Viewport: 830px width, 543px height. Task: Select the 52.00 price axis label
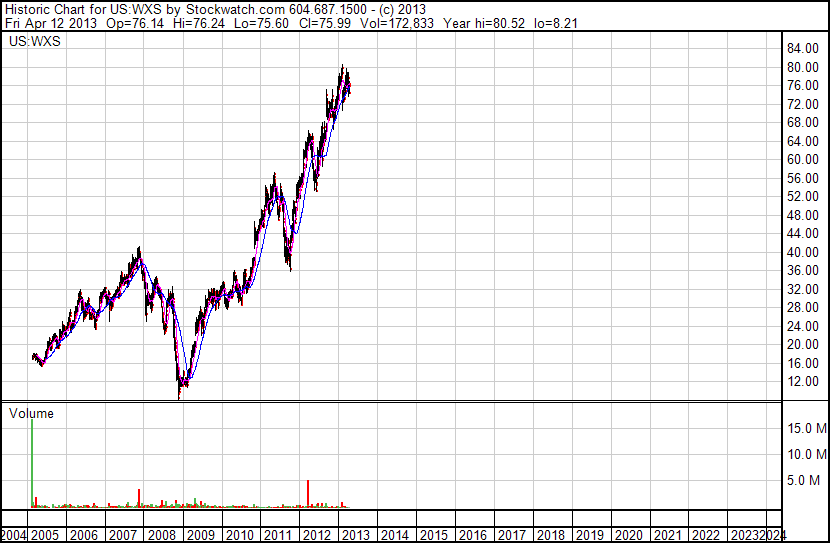click(x=803, y=196)
